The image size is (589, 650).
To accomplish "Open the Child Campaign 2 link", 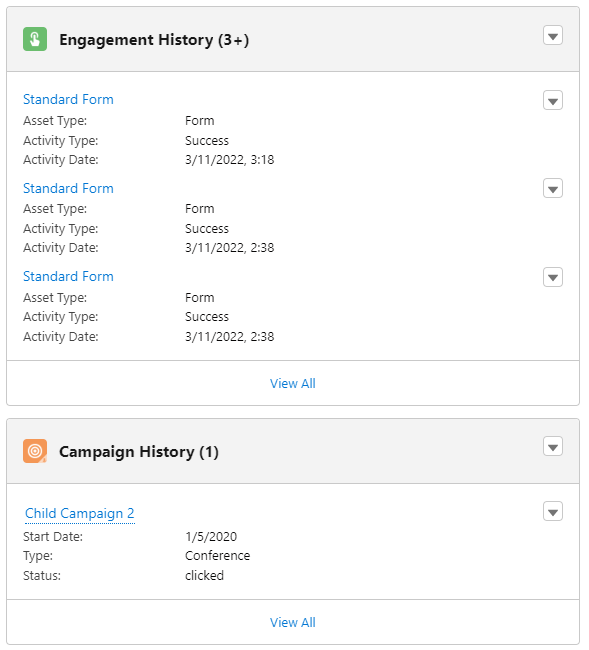I will pos(80,513).
